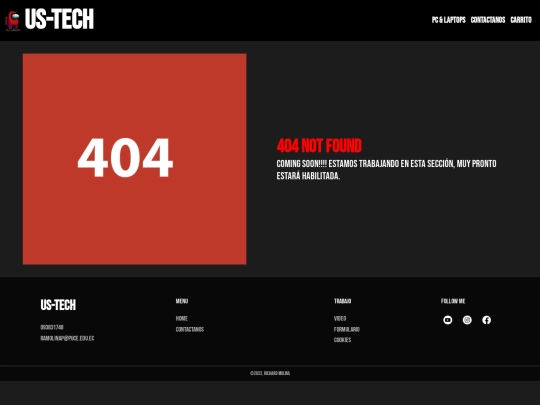Click the red 404 image

[135, 159]
